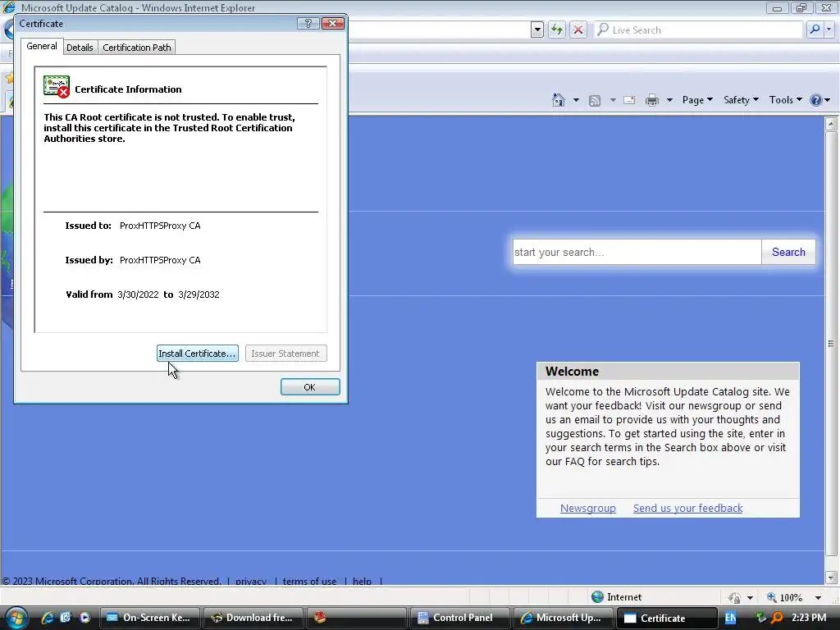Open the terms of use link
840x630 pixels.
tap(309, 581)
